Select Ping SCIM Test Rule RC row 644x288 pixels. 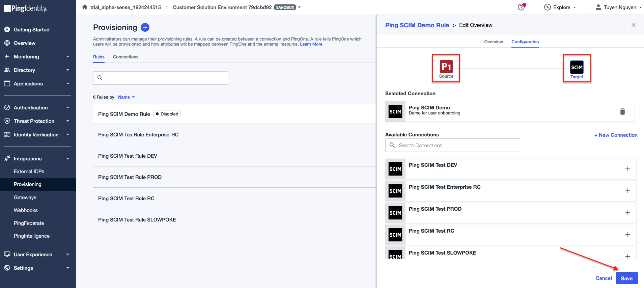pos(235,199)
